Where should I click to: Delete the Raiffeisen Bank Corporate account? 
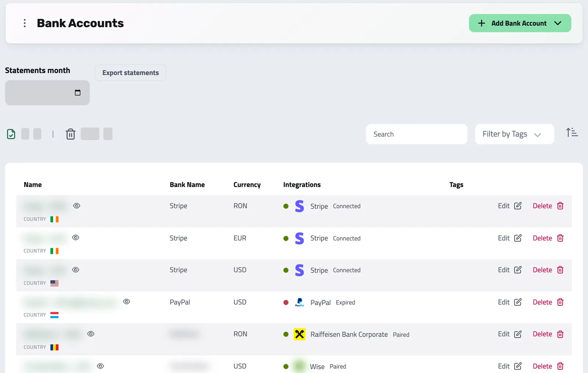coord(548,334)
